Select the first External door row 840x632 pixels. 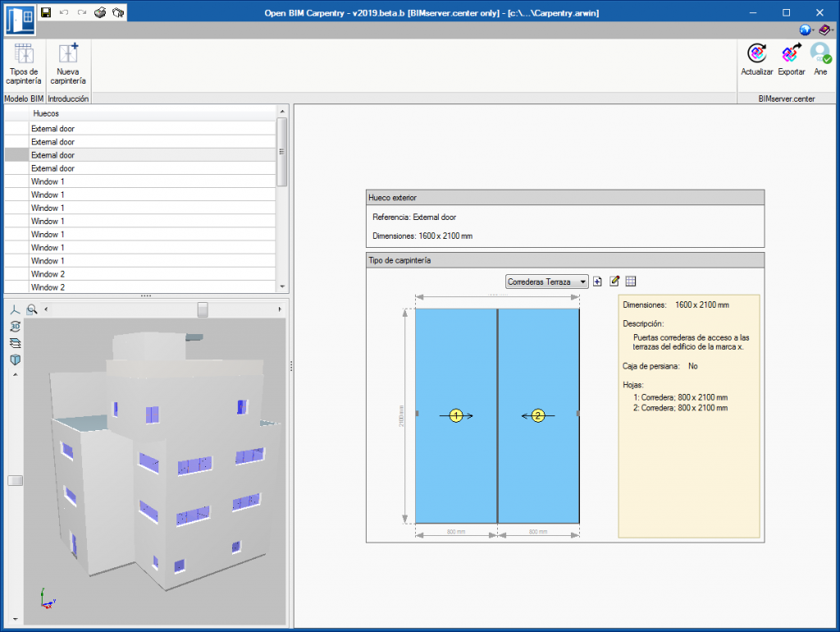[x=140, y=129]
